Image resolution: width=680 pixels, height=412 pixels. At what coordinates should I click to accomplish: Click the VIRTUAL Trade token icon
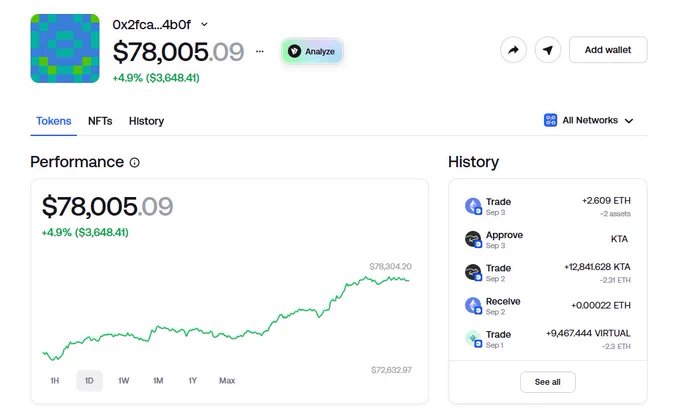(473, 339)
